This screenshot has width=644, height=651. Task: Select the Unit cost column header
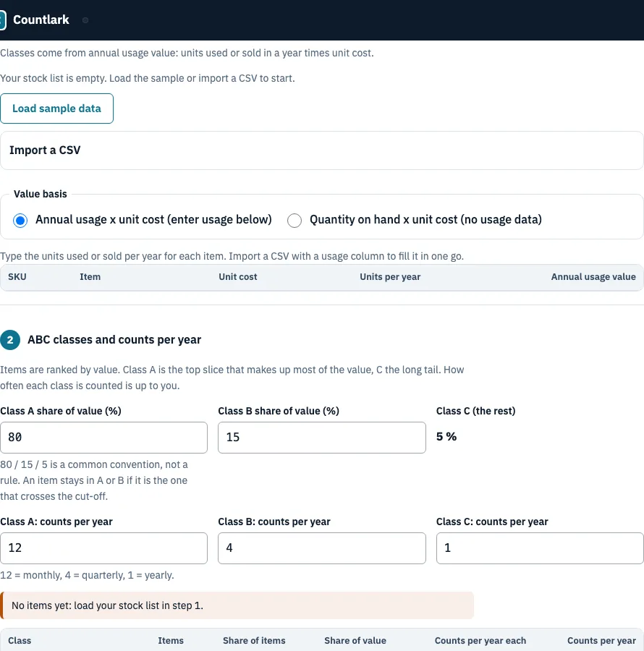click(x=238, y=277)
